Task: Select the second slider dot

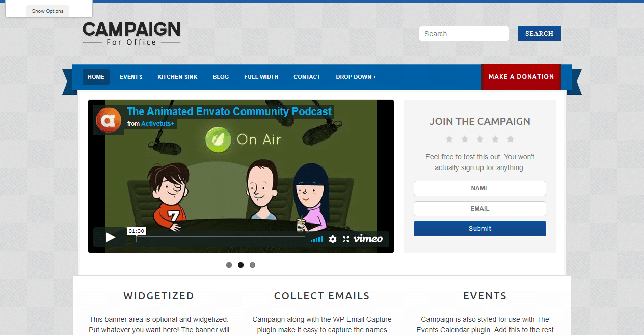Action: pos(240,265)
